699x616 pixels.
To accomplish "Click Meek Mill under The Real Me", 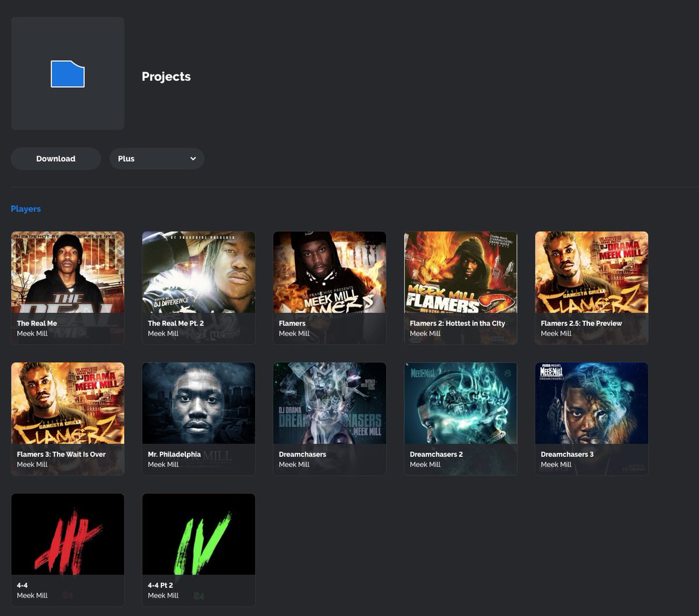I will coord(32,334).
